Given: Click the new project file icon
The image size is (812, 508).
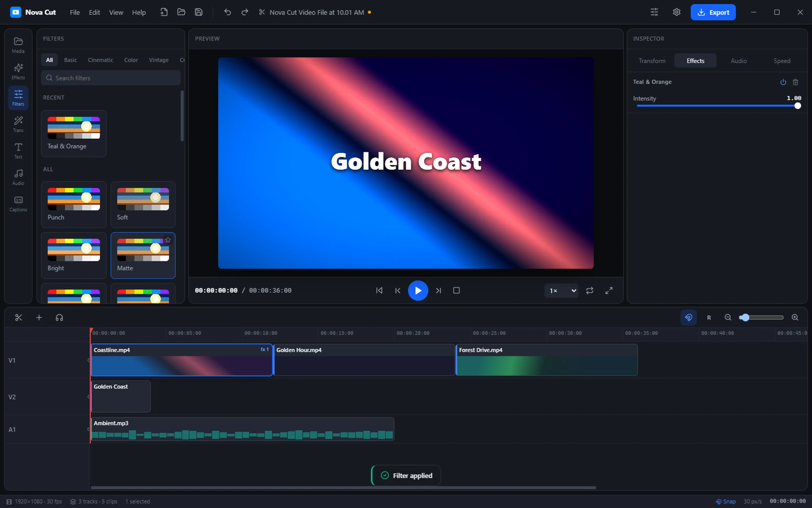Looking at the screenshot, I should [164, 12].
